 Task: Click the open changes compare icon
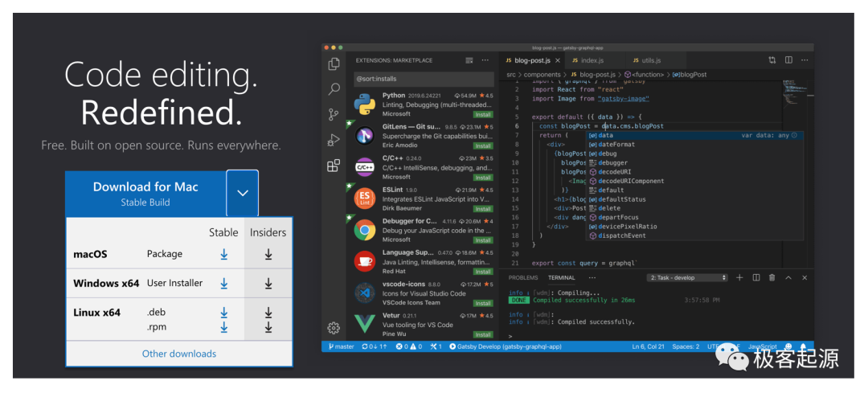[772, 60]
